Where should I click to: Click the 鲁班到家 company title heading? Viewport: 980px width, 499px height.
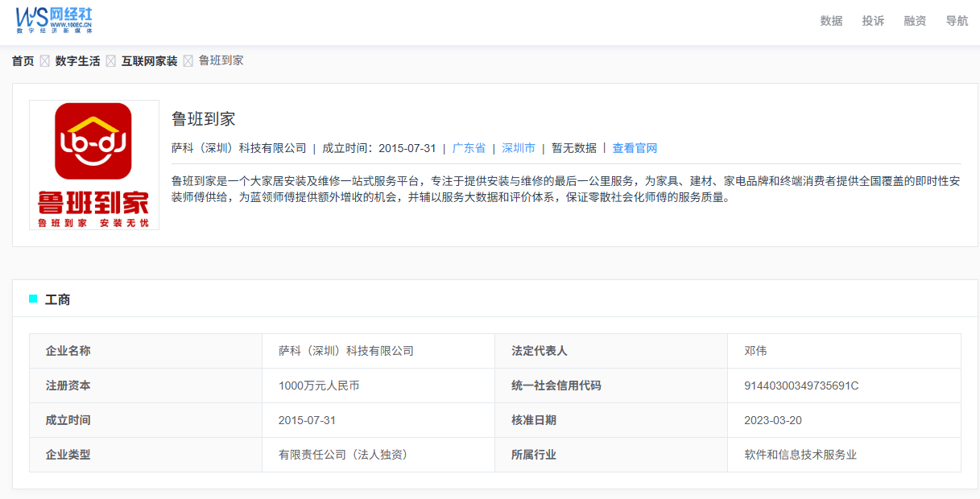point(204,119)
